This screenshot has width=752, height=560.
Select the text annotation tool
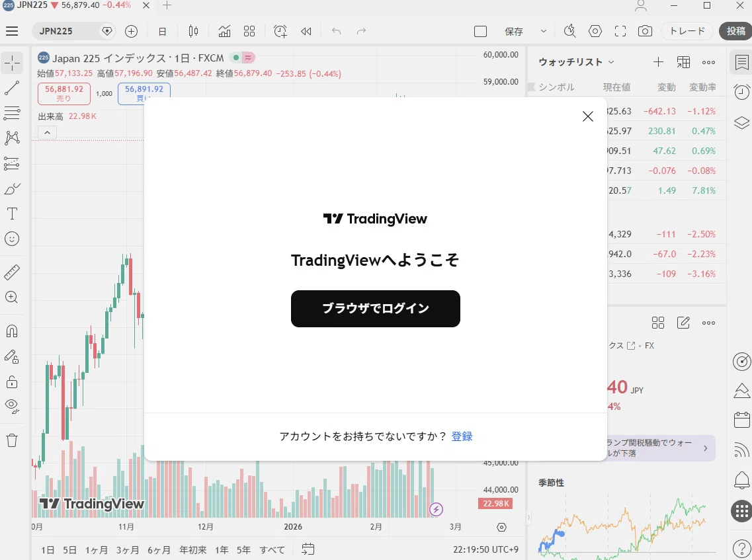click(12, 214)
